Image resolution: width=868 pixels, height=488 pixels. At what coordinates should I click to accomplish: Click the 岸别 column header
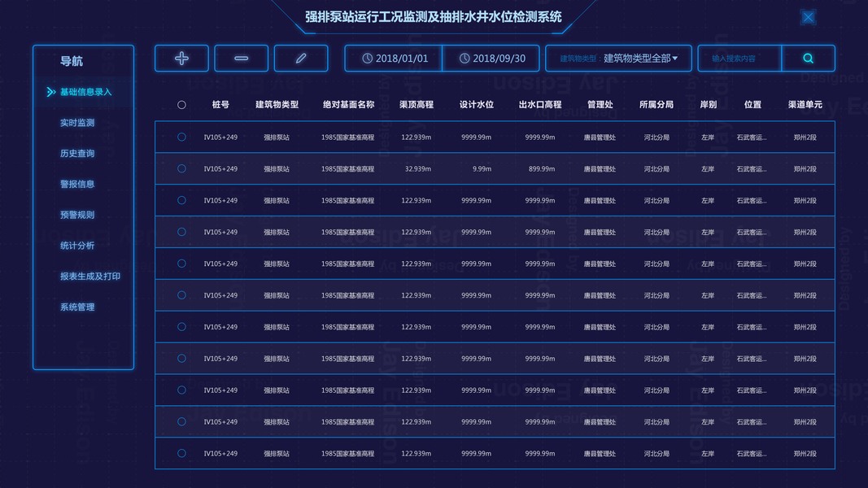point(709,105)
